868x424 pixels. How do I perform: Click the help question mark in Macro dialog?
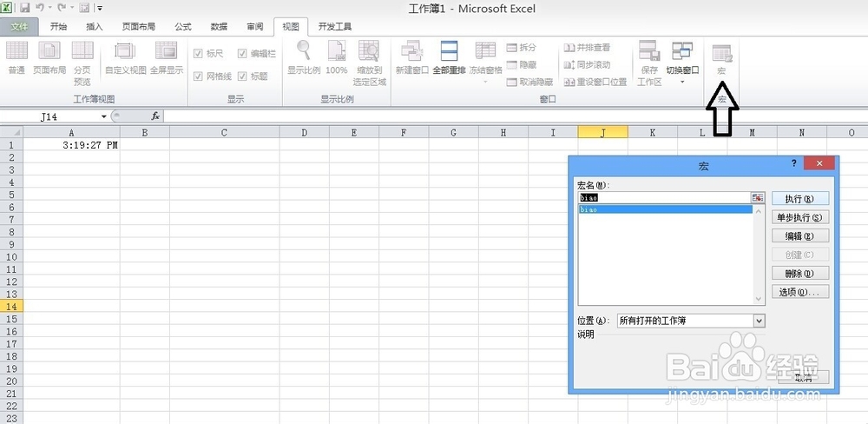click(x=794, y=163)
